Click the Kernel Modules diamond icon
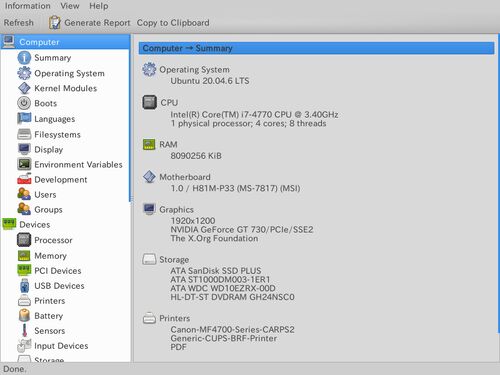Viewport: 500px width, 375px height. click(x=24, y=88)
